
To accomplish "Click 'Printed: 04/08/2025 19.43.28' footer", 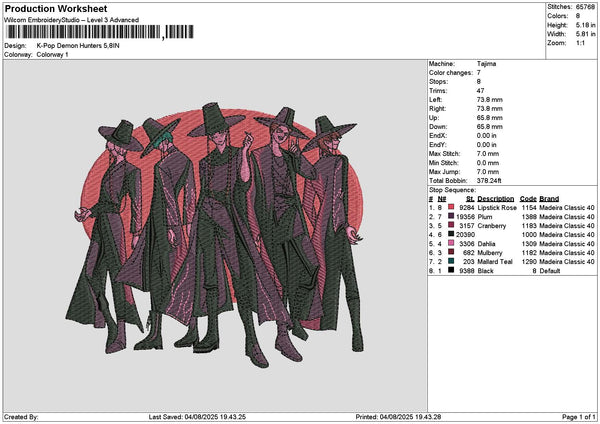I will coord(398,417).
